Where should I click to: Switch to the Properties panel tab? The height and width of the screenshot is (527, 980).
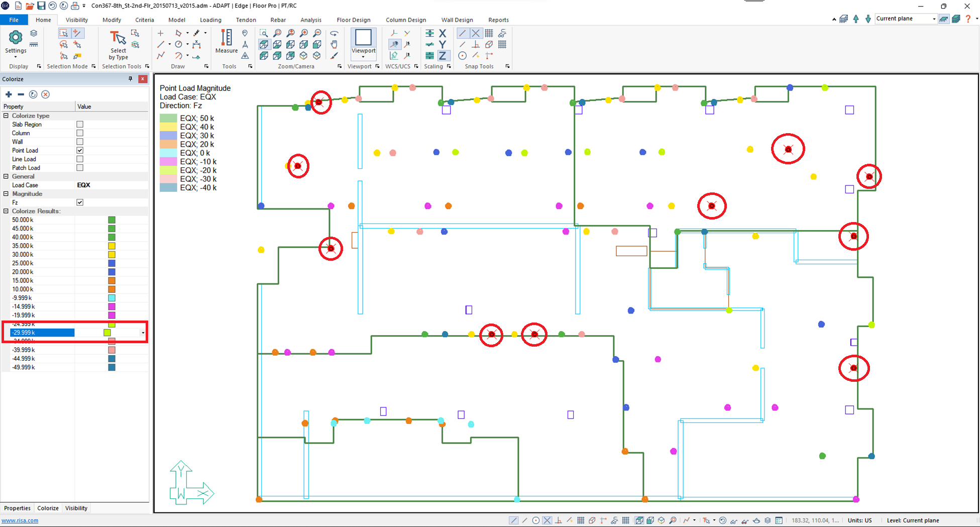pos(17,508)
